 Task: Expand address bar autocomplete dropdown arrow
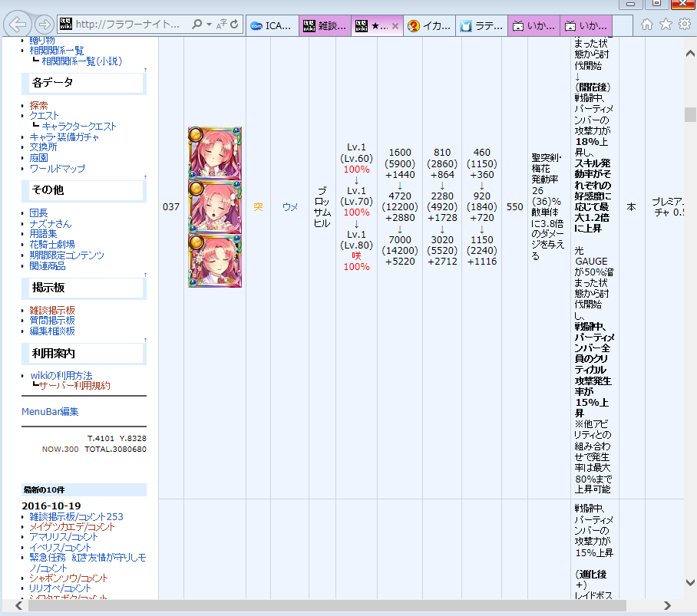coord(209,24)
